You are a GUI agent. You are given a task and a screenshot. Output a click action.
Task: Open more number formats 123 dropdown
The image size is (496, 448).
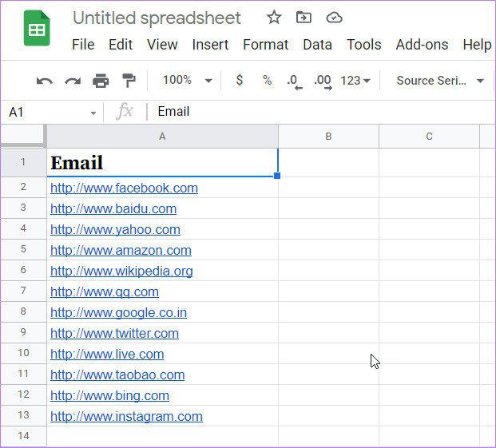(x=355, y=81)
